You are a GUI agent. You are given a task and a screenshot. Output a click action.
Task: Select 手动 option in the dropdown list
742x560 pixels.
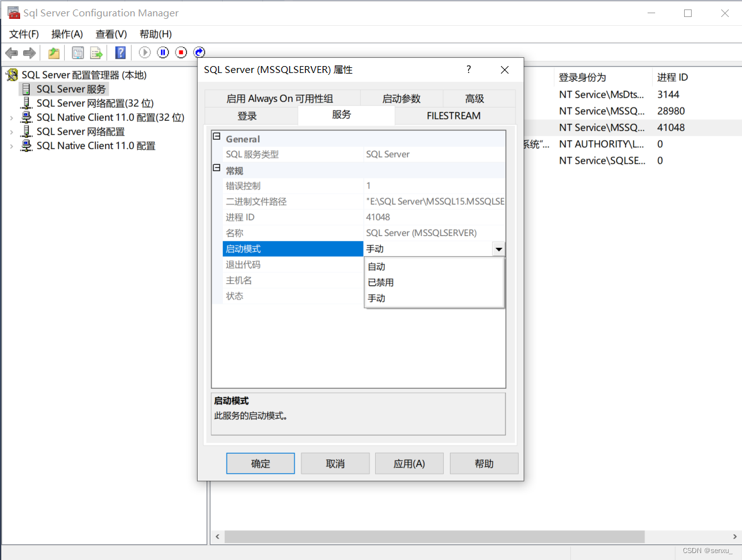coord(434,298)
